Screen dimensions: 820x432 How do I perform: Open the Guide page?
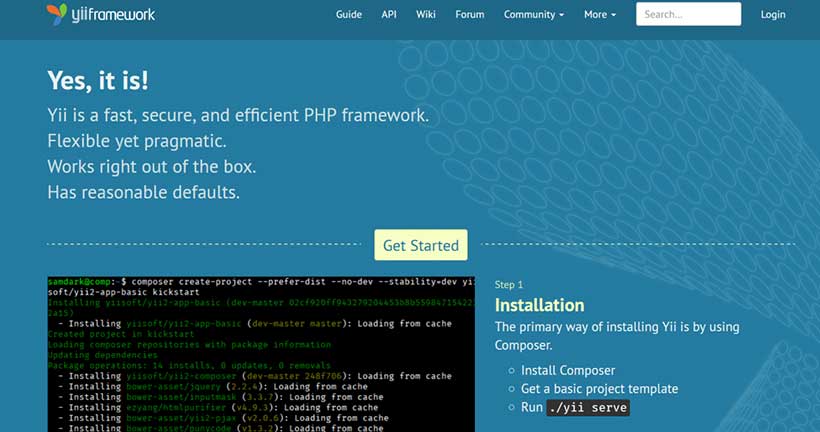coord(349,15)
